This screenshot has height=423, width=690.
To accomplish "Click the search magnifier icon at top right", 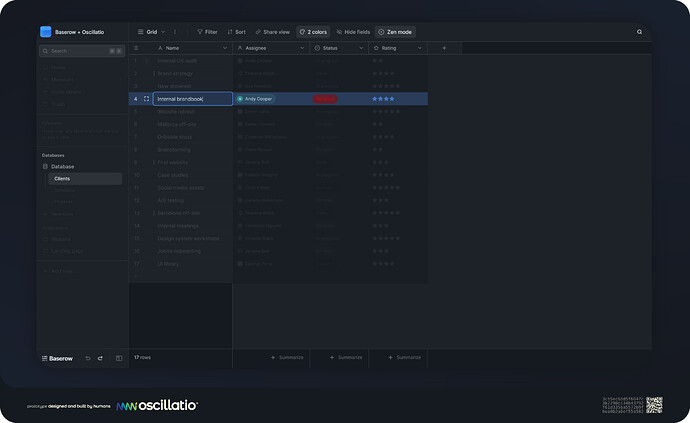I will coord(639,32).
